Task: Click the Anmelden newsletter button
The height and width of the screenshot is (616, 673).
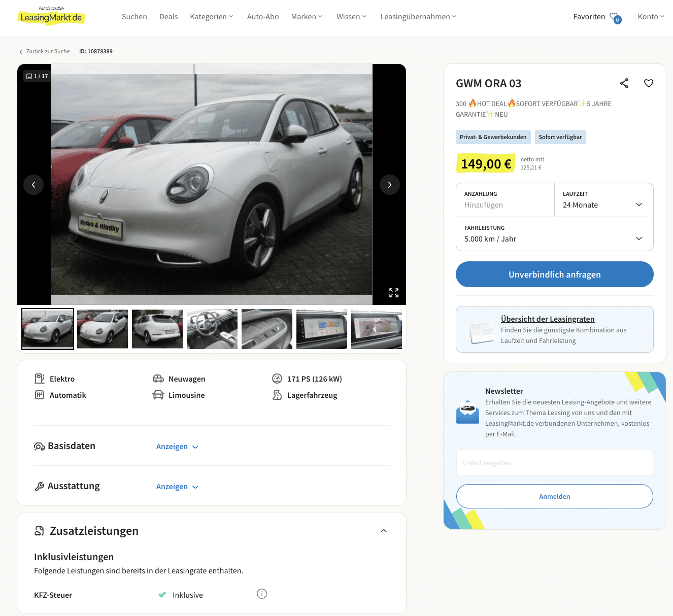Action: [x=555, y=496]
